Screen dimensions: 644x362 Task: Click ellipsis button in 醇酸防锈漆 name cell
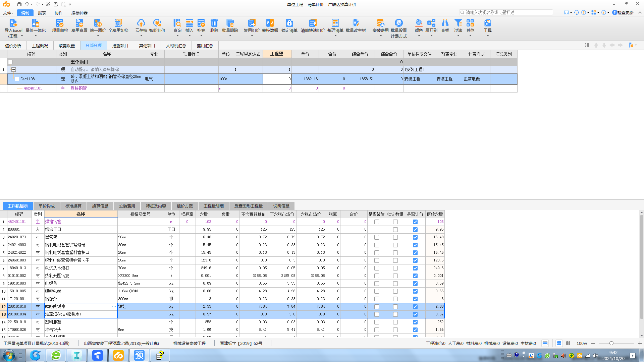(114, 307)
